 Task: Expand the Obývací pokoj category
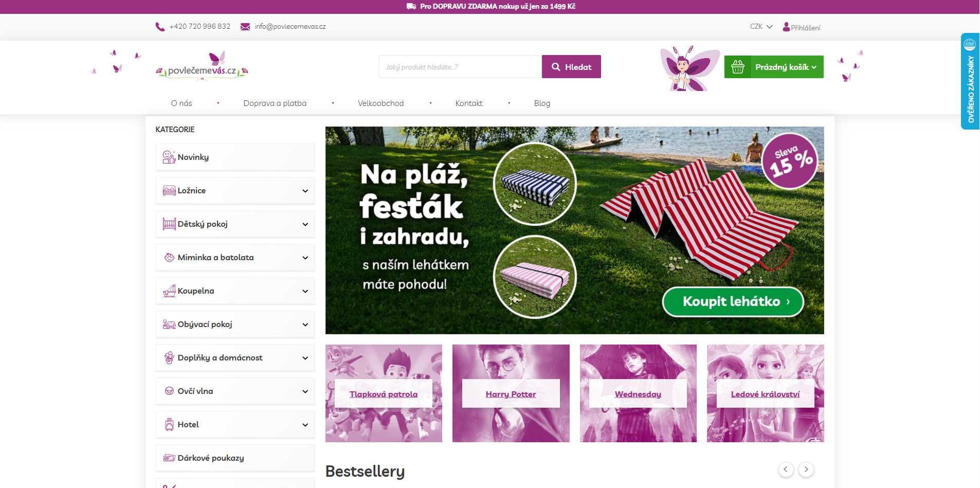(305, 324)
